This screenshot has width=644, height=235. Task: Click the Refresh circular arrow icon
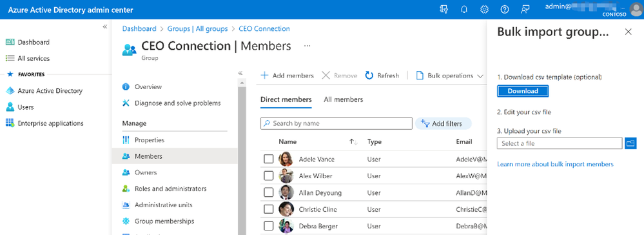pyautogui.click(x=369, y=76)
